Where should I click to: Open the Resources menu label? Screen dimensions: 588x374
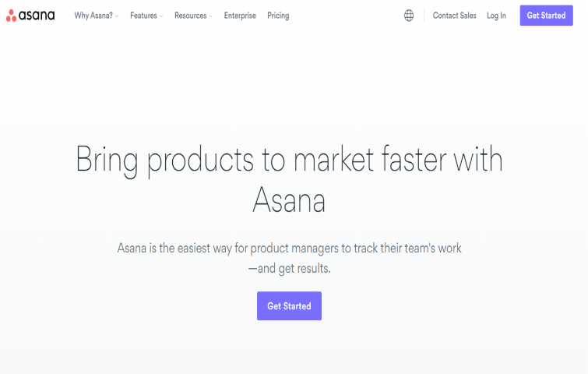coord(191,16)
